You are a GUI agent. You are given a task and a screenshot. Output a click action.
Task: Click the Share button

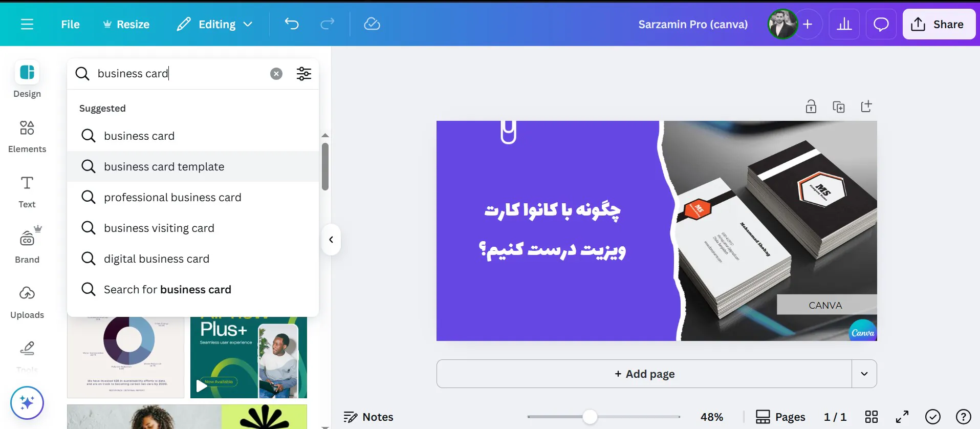[x=939, y=24]
